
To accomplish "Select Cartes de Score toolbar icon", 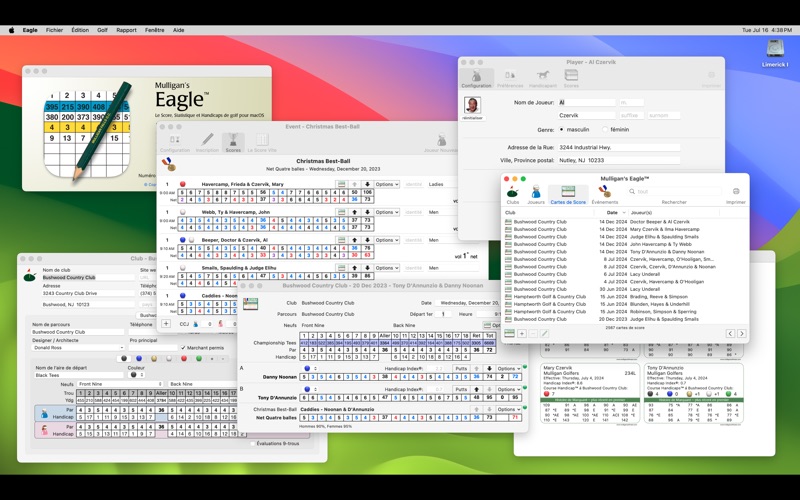I will tap(568, 195).
